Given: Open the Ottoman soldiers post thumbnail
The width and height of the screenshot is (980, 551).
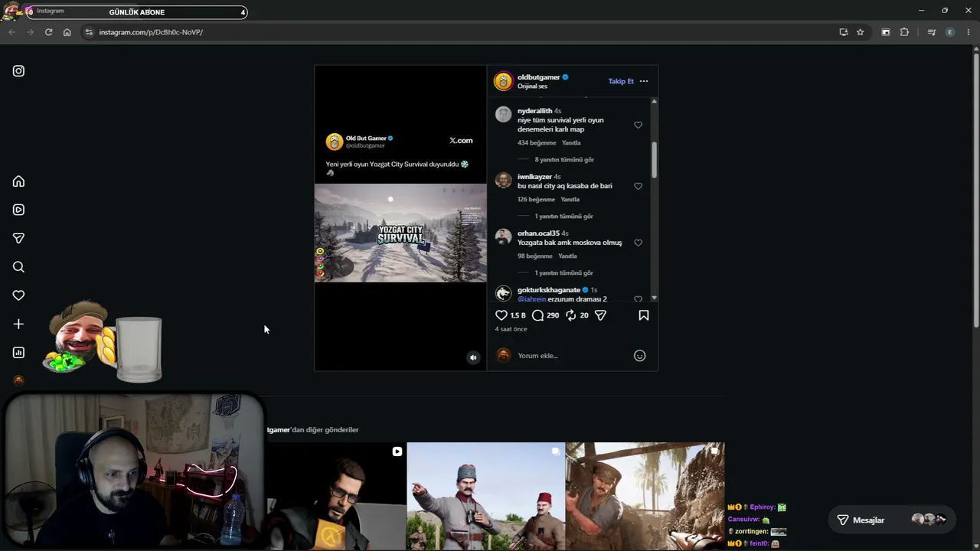Looking at the screenshot, I should point(486,496).
